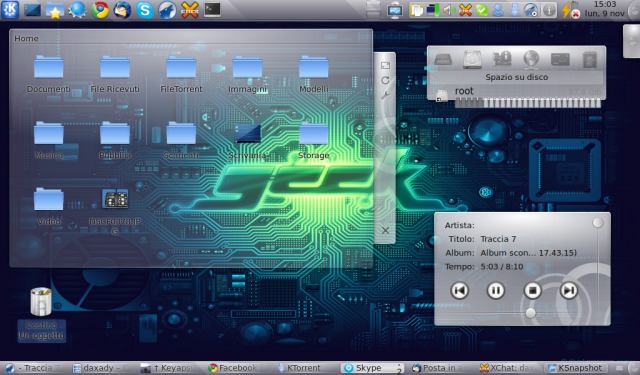Expand grouped Skype windows in taskbar
The width and height of the screenshot is (640, 375).
tap(372, 368)
